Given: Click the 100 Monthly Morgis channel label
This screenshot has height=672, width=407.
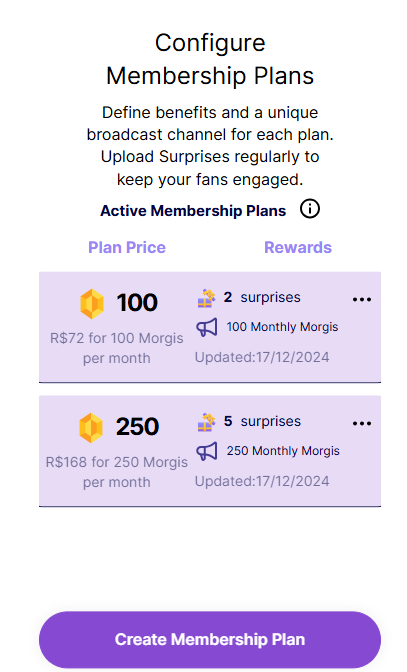Looking at the screenshot, I should (282, 327).
